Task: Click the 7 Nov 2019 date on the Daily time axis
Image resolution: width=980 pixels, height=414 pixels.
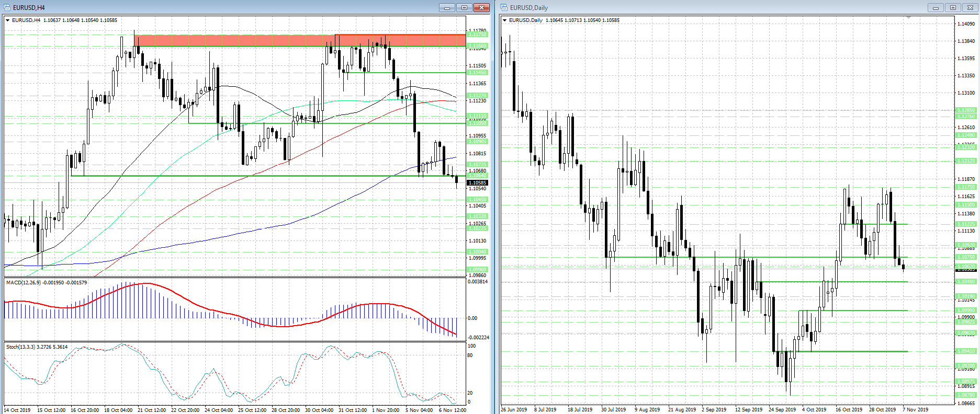Action: pos(915,410)
